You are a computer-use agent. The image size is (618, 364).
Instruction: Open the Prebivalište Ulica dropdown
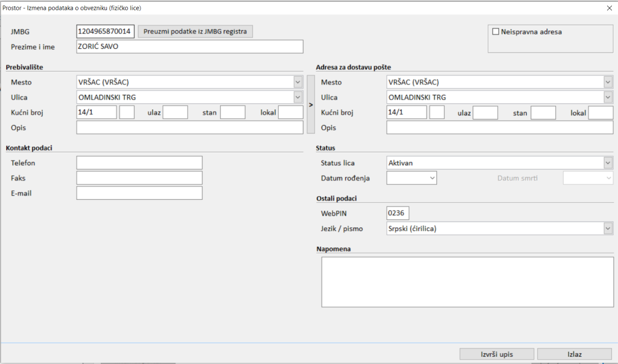pos(298,97)
